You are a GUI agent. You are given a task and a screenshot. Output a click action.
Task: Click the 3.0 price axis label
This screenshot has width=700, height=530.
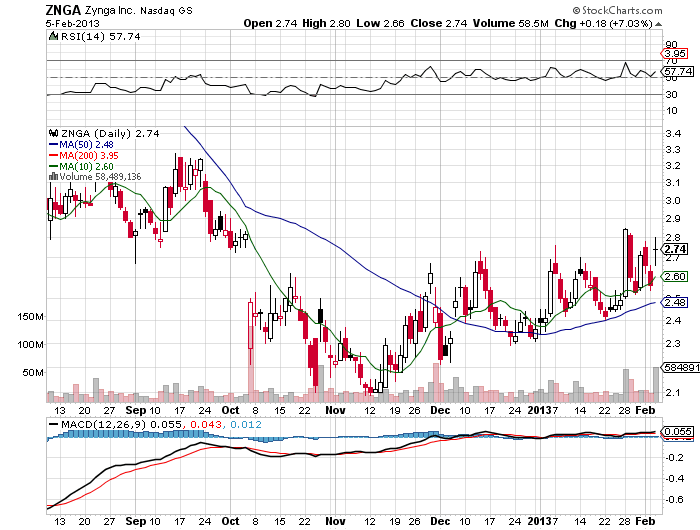tap(673, 200)
